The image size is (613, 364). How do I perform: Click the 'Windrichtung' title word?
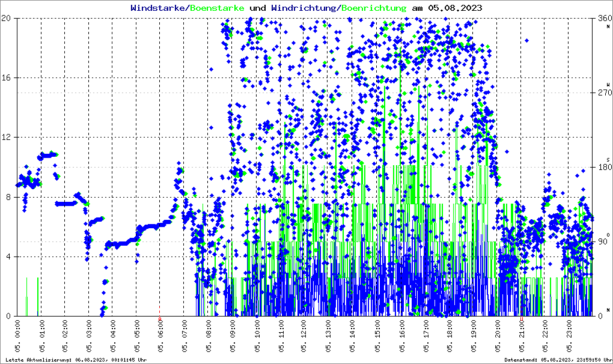[x=303, y=8]
